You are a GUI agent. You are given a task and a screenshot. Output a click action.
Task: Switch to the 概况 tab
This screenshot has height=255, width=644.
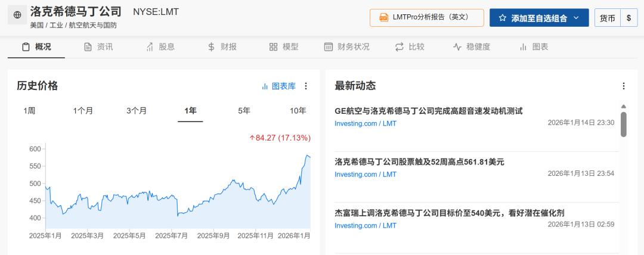(36, 47)
